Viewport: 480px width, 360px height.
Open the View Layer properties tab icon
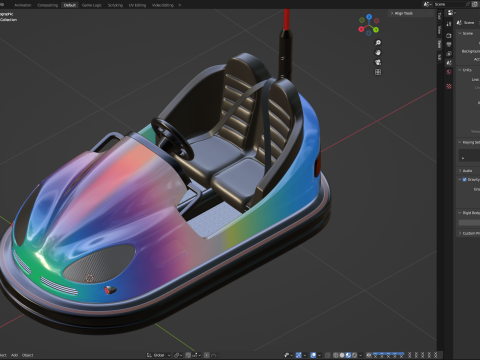[x=449, y=54]
